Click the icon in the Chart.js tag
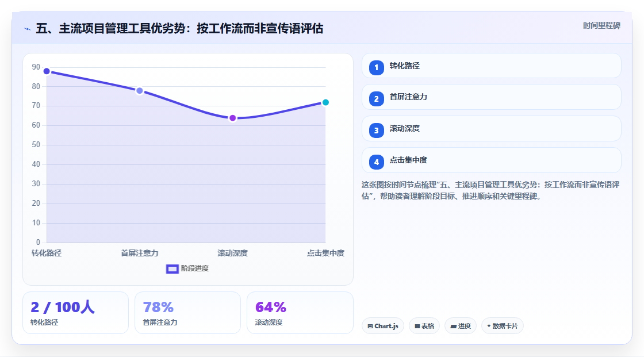The image size is (644, 357). point(370,326)
